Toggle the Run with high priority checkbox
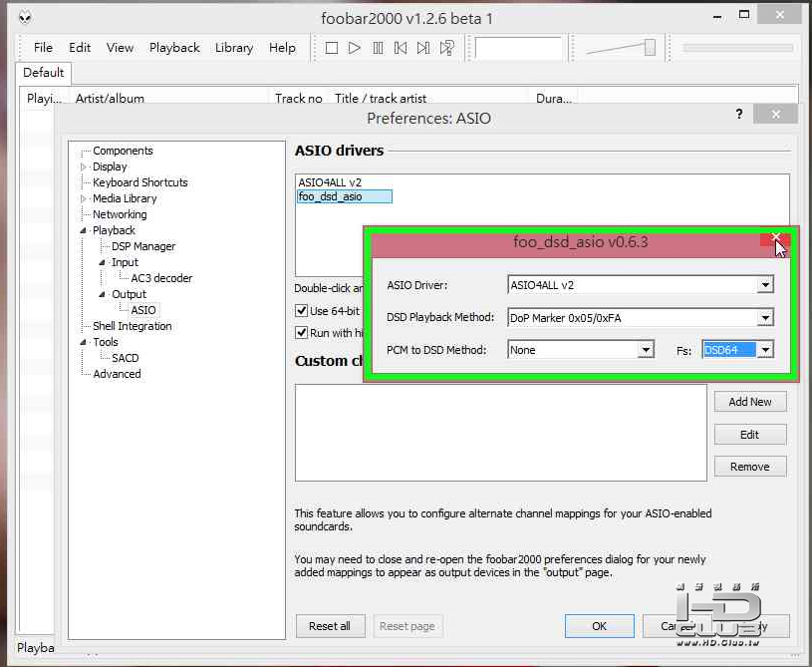The height and width of the screenshot is (667, 812). (x=301, y=333)
